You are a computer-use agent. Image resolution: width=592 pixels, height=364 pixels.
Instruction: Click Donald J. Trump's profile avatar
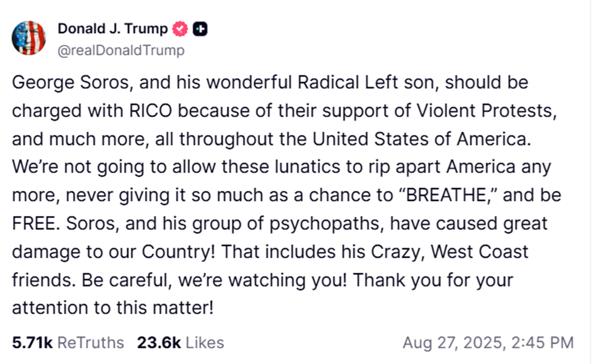29,38
